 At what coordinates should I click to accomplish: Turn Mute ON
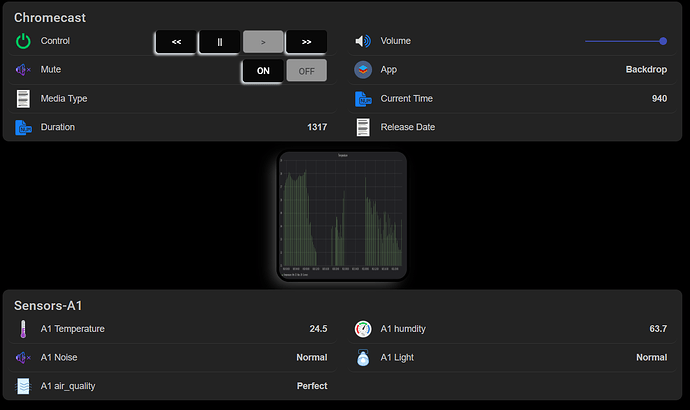click(263, 71)
